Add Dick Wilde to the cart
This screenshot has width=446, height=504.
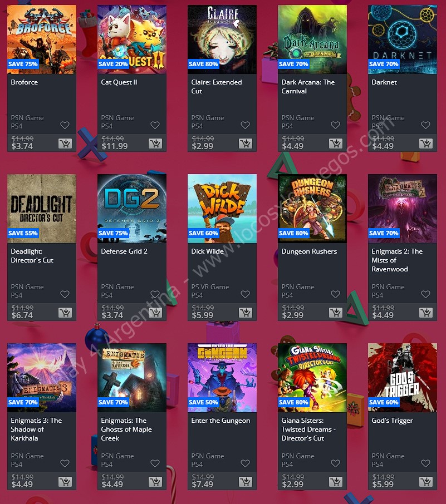click(x=246, y=313)
